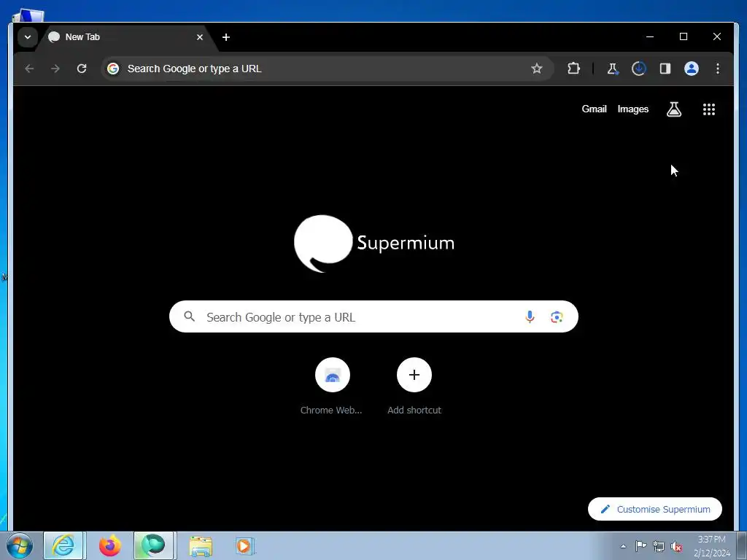Click the Show desktop strip
Screen dimensions: 747x560
click(x=741, y=545)
